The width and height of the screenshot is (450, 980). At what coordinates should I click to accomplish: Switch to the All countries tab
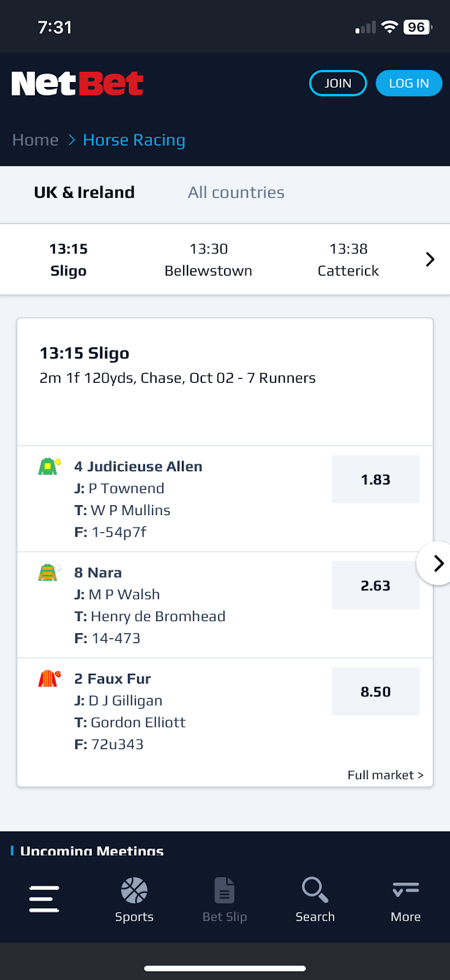tap(236, 192)
